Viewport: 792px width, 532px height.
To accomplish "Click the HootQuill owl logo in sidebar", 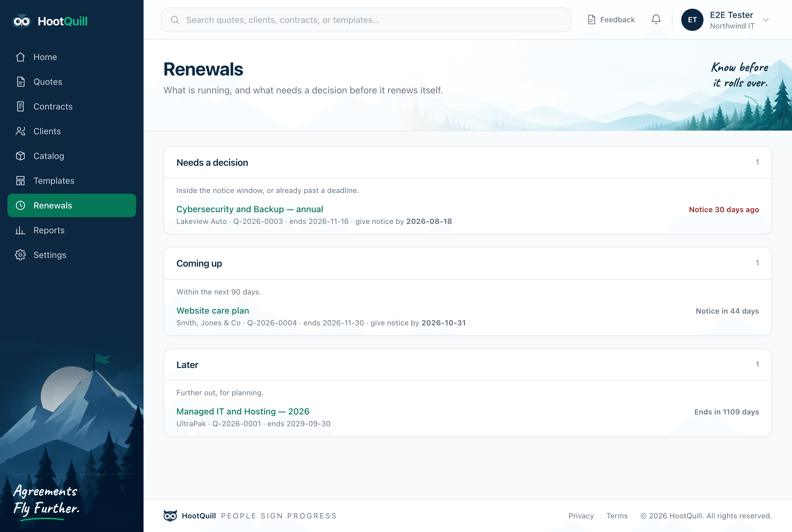I will click(22, 21).
